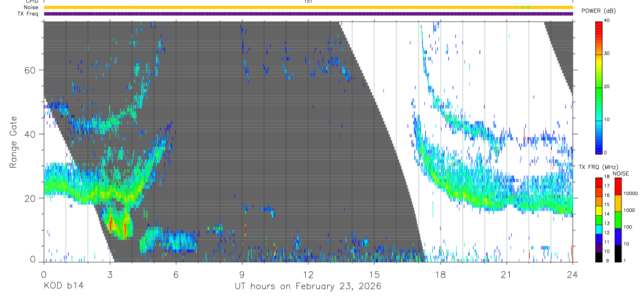The image size is (644, 297).
Task: Click the 14 label on TX FRQ scale
Action: click(607, 214)
